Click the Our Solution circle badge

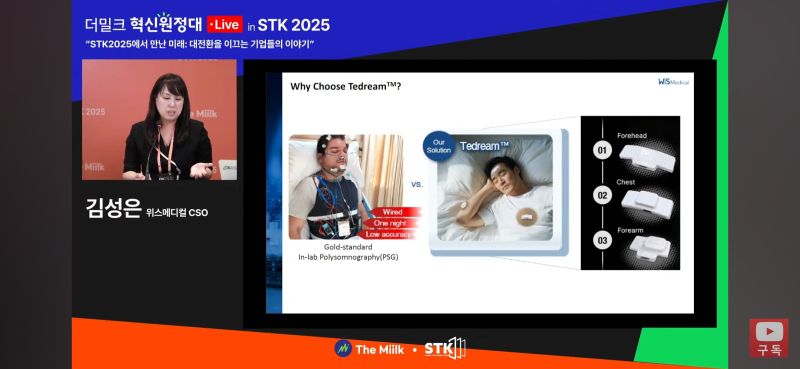[x=439, y=146]
